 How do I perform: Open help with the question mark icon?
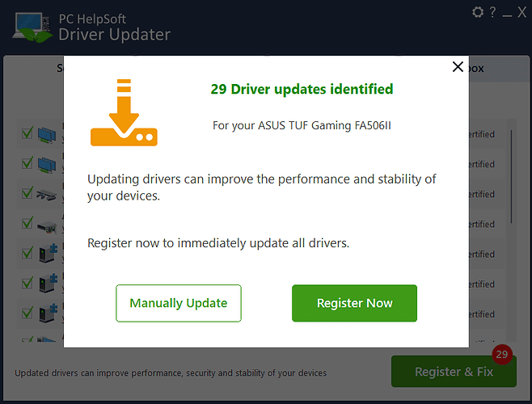(x=492, y=12)
